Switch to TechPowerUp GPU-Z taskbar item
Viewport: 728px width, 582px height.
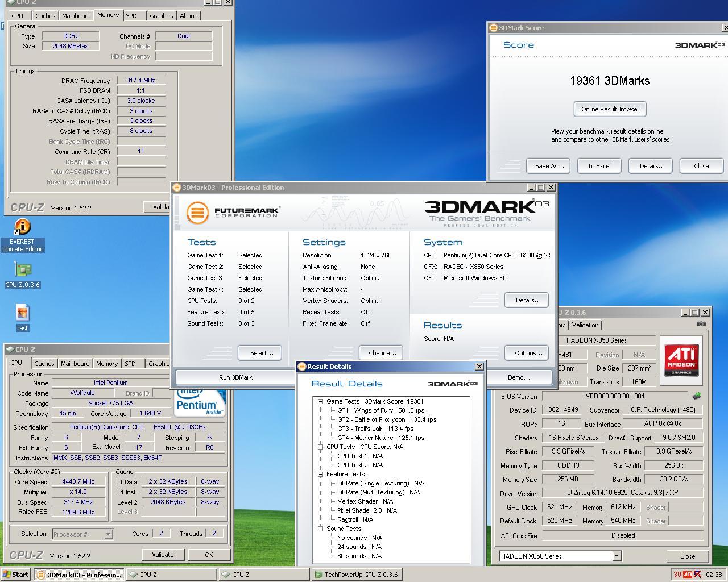click(x=357, y=575)
